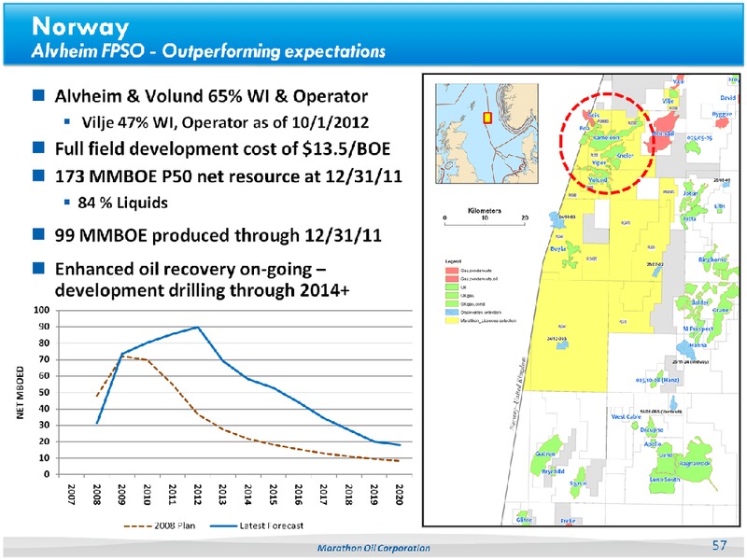Click the "Ragnarrock" field label on the map
The image size is (747, 560).
click(x=695, y=463)
